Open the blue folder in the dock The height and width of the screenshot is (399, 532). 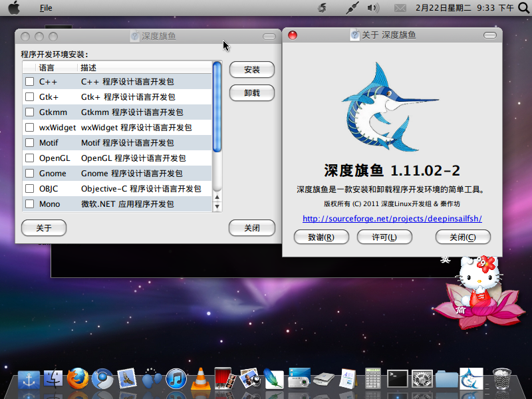tap(446, 379)
